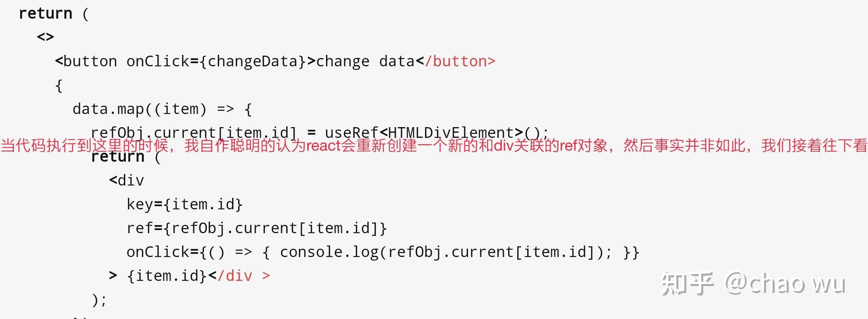Click the Zhihu logo watermark
The width and height of the screenshot is (868, 319).
tap(687, 284)
